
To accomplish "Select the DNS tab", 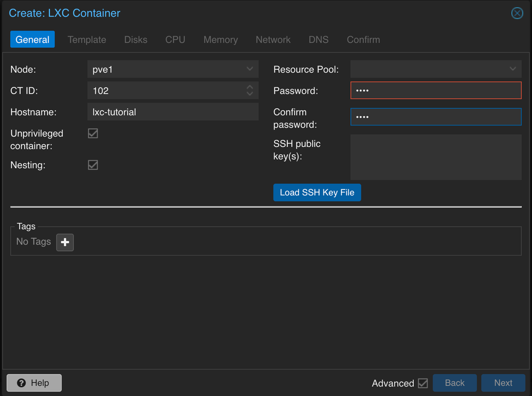I will tap(319, 39).
